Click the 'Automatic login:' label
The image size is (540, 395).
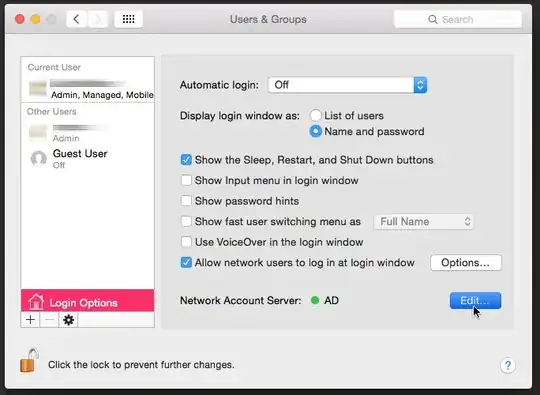(x=219, y=85)
